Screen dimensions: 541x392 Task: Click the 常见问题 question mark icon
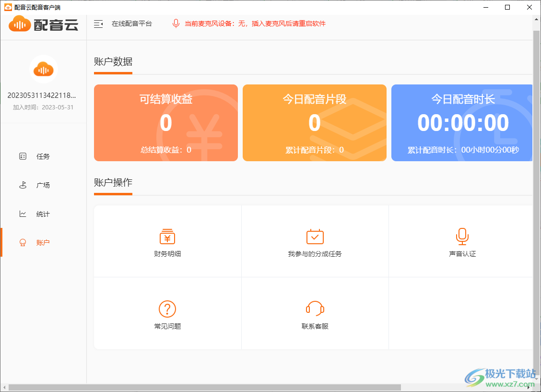coord(167,309)
